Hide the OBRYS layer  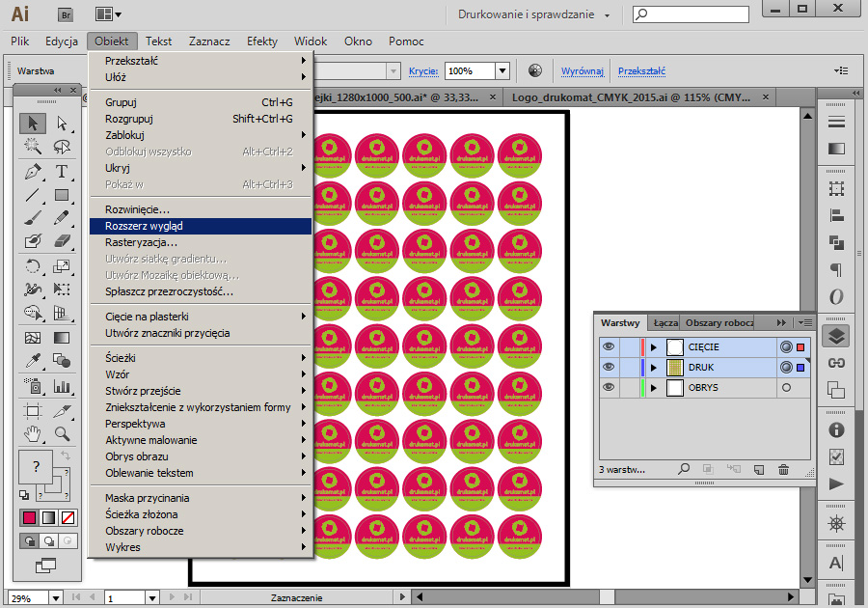609,387
